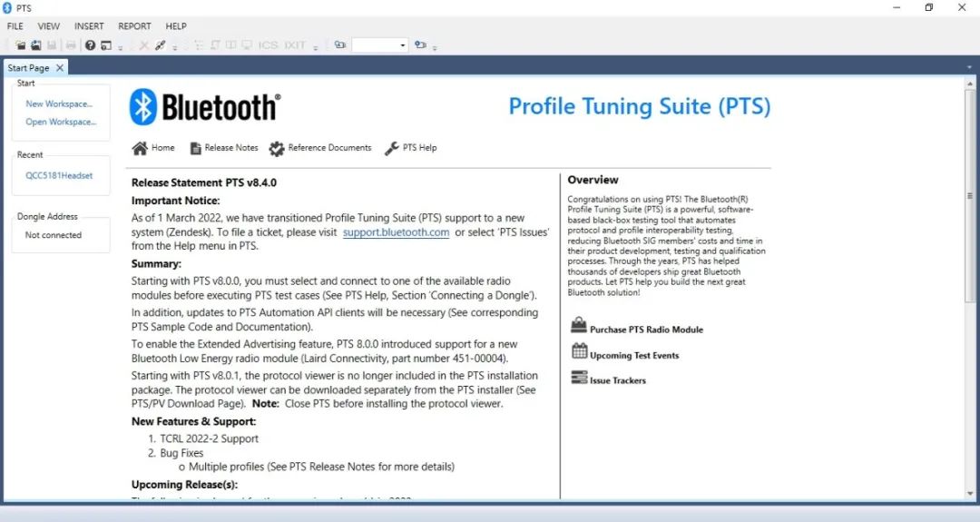Screen dimensions: 980x522
Task: Click the Overview heading
Action: coord(593,180)
